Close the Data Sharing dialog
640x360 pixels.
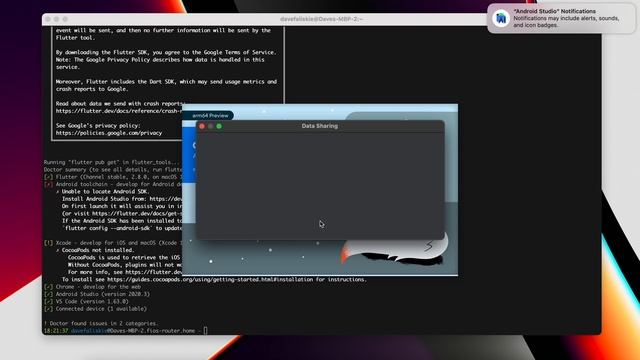coord(202,126)
